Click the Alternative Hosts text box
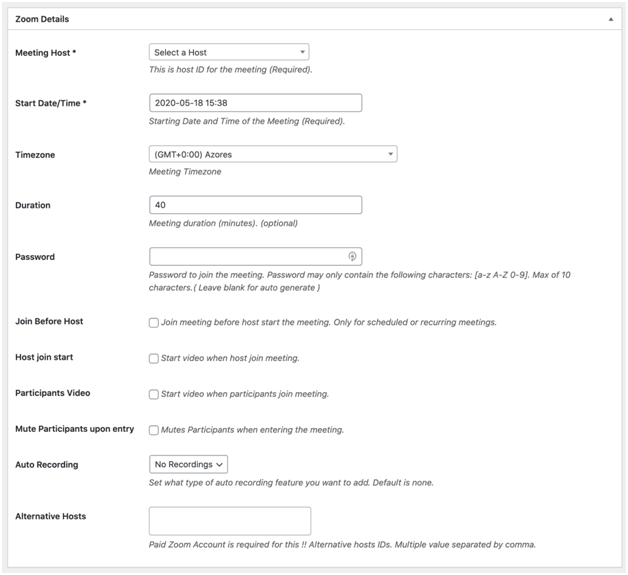 point(230,521)
